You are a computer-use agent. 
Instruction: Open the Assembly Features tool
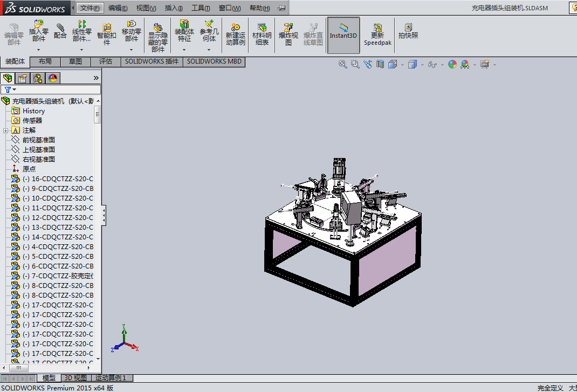point(184,31)
